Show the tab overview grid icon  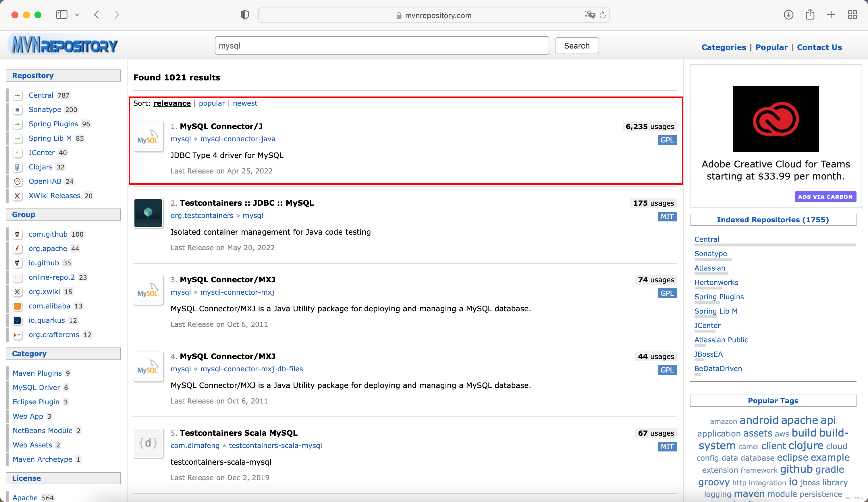pyautogui.click(x=852, y=14)
